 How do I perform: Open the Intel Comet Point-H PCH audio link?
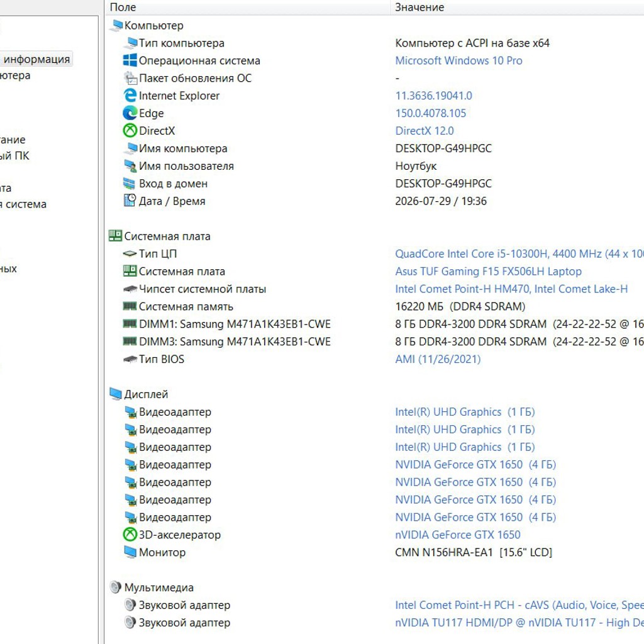point(519,605)
